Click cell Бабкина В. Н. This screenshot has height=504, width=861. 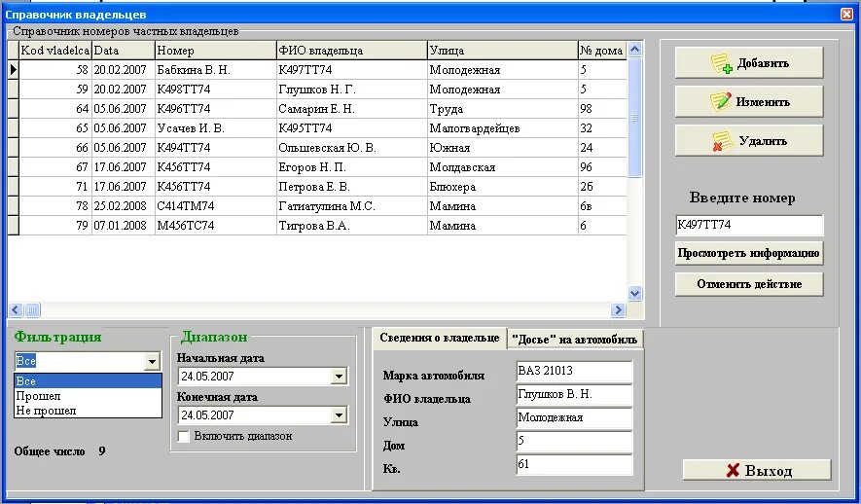coord(216,70)
